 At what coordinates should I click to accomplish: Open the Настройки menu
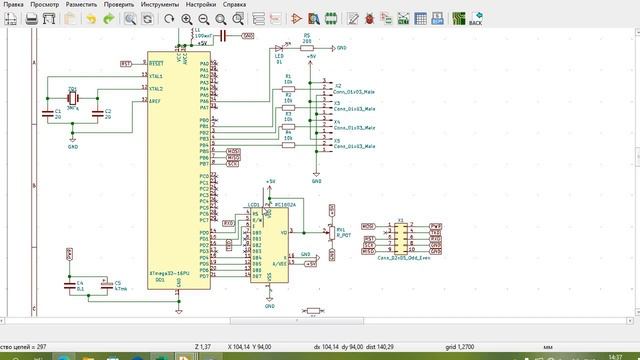click(x=201, y=4)
